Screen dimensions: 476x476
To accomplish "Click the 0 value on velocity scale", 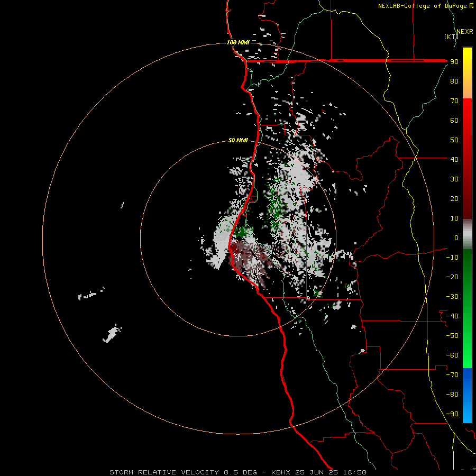I will [x=456, y=238].
